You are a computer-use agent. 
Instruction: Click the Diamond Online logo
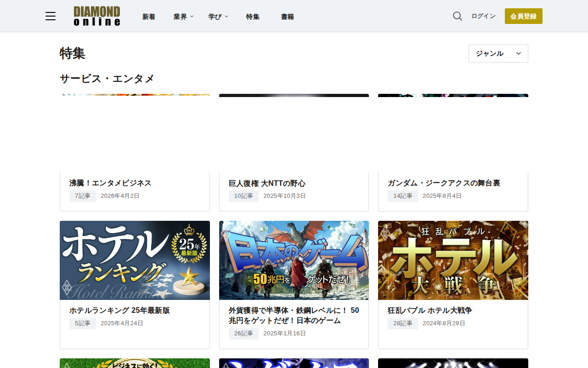(x=97, y=16)
